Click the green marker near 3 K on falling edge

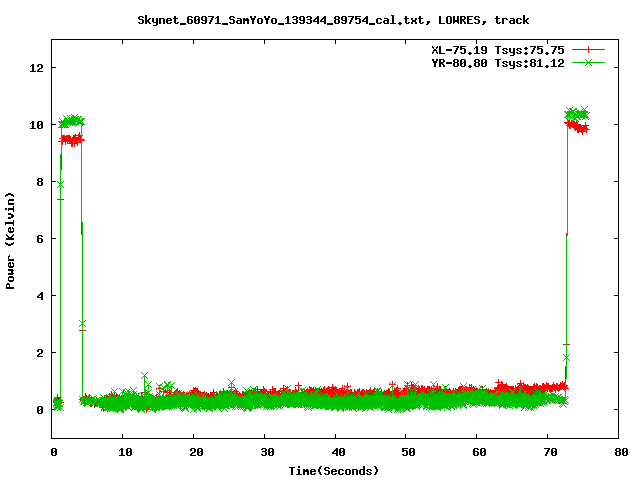coord(82,323)
